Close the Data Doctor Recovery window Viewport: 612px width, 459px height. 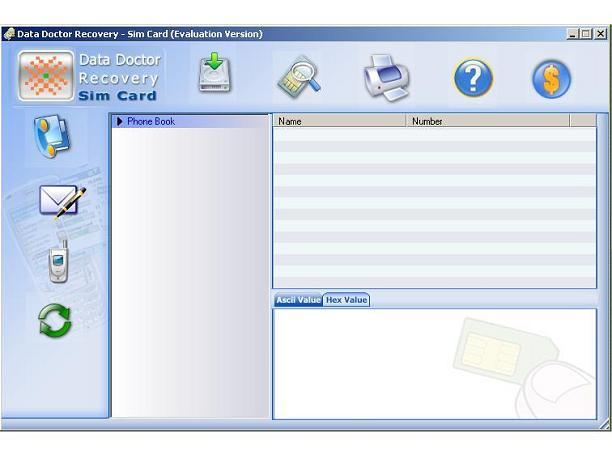click(x=600, y=34)
